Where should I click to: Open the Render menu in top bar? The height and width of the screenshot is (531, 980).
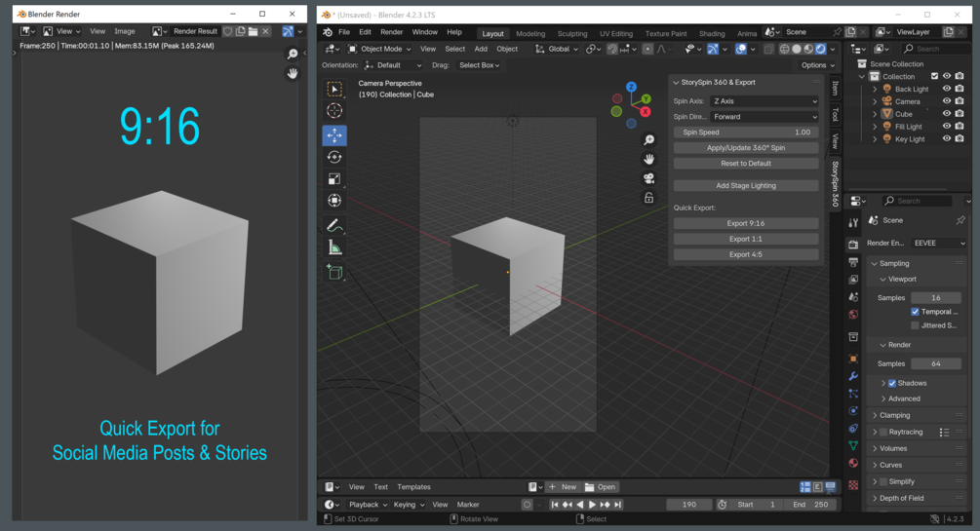click(392, 32)
